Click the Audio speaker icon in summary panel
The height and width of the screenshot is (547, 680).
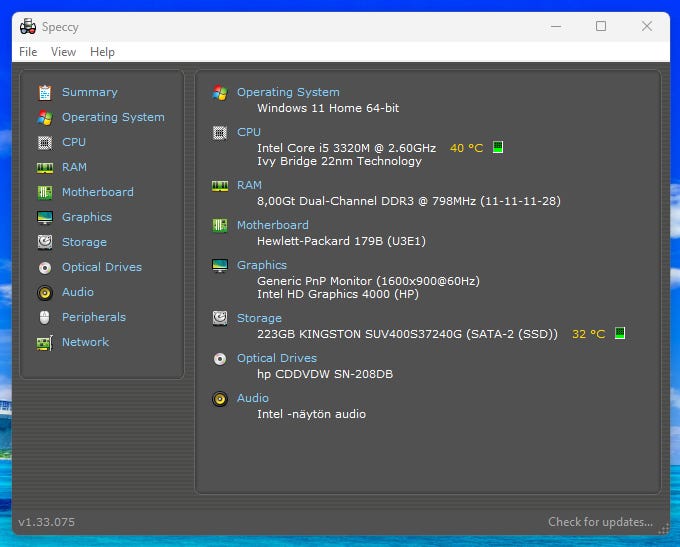tap(220, 399)
